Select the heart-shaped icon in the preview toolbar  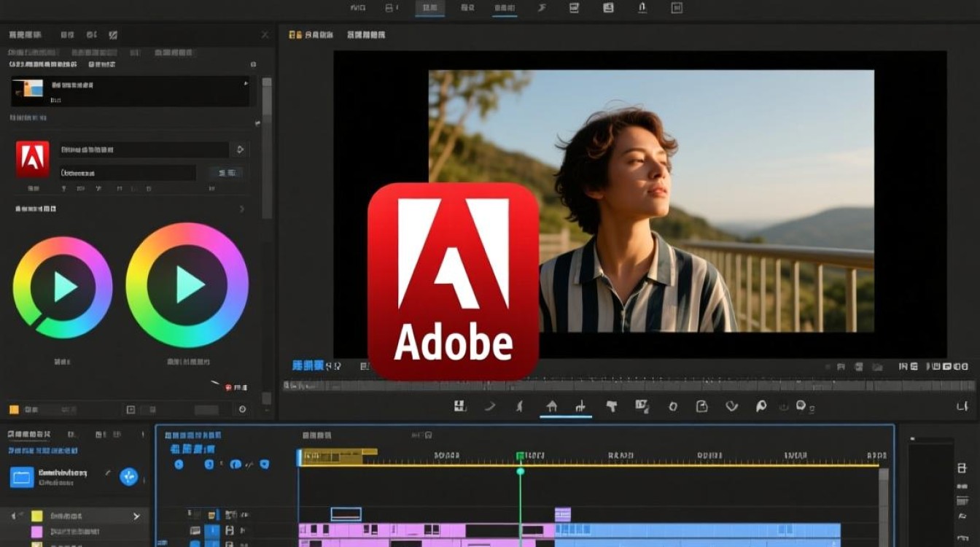[x=731, y=406]
